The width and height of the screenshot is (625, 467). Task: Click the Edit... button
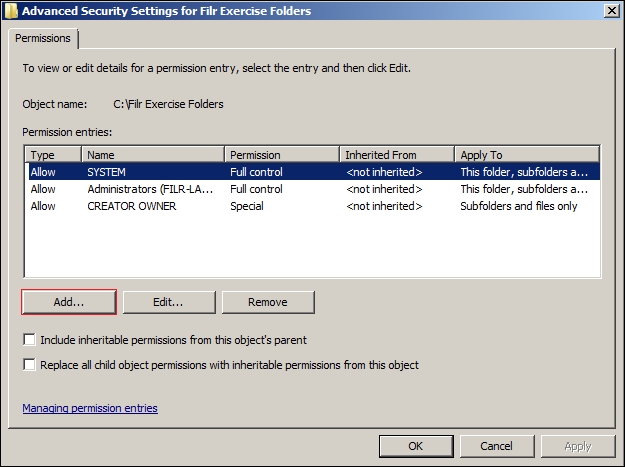[x=169, y=302]
